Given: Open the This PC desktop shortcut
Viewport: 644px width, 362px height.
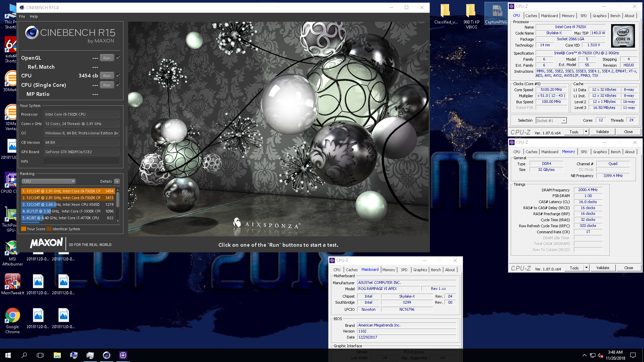Looking at the screenshot, I should [10, 16].
